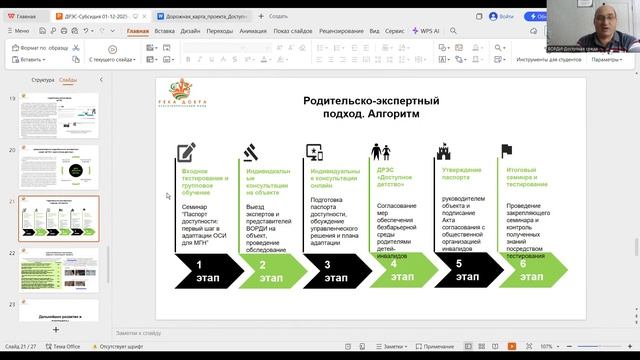Click the zoom out minus icon
Screen dimensions: 640x360
[x=569, y=346]
